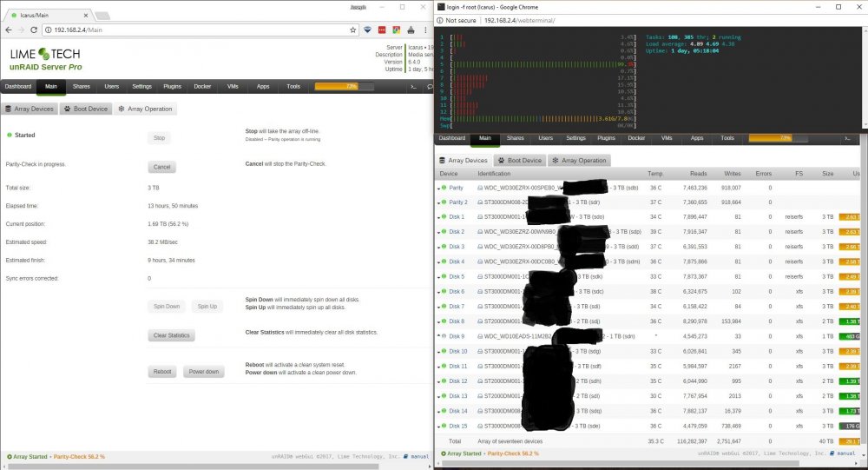This screenshot has width=868, height=470.
Task: Click the left window horizontal scrollbar
Action: click(x=194, y=467)
